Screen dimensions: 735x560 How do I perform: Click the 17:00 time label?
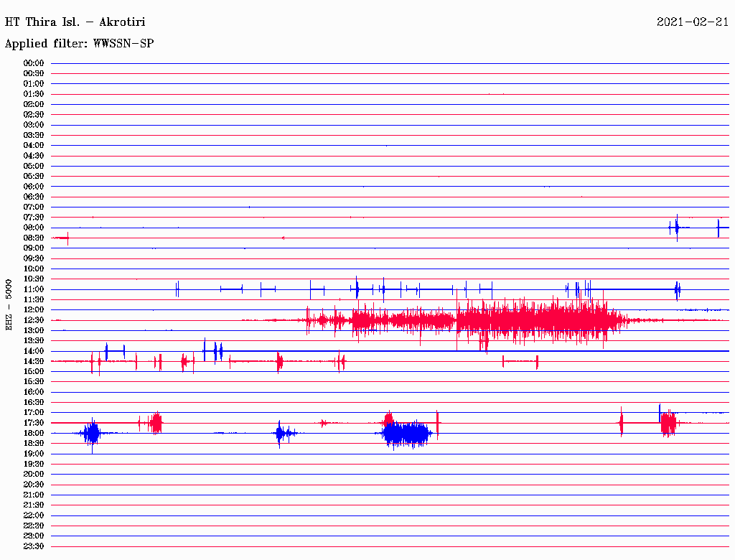pyautogui.click(x=34, y=413)
